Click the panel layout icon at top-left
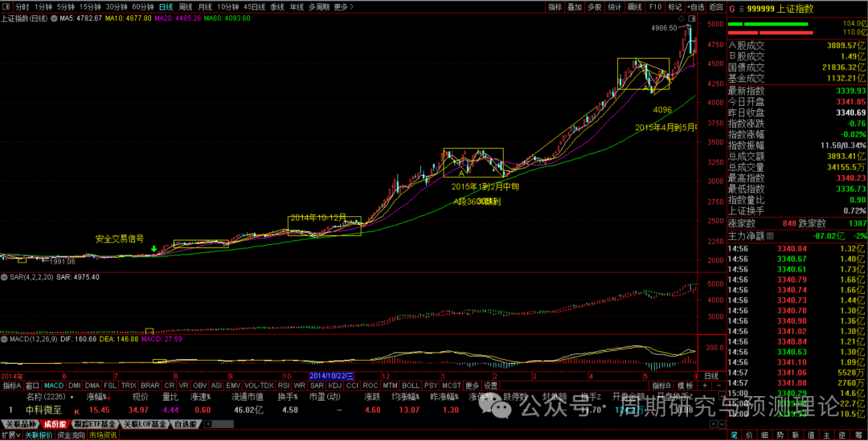 [7, 7]
